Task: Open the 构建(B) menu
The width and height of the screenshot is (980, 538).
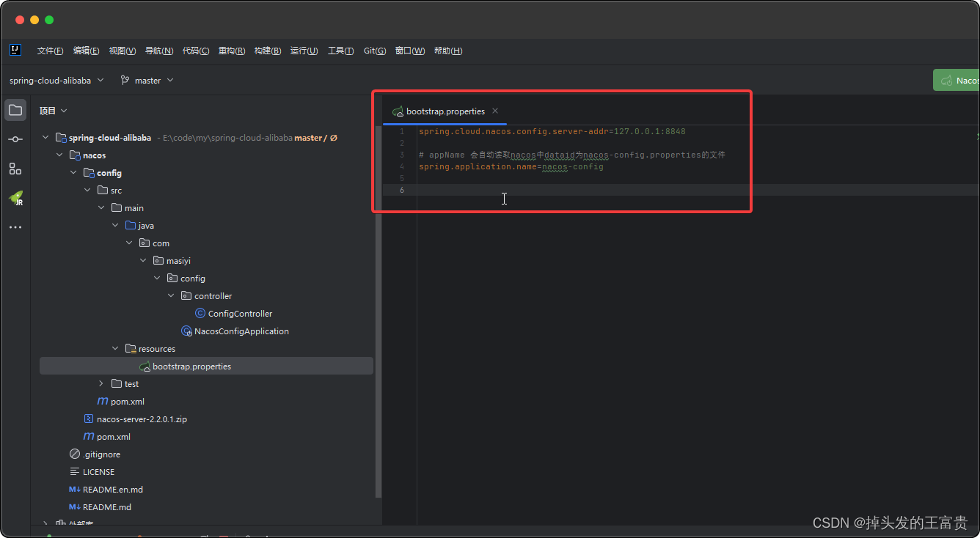Action: point(268,51)
